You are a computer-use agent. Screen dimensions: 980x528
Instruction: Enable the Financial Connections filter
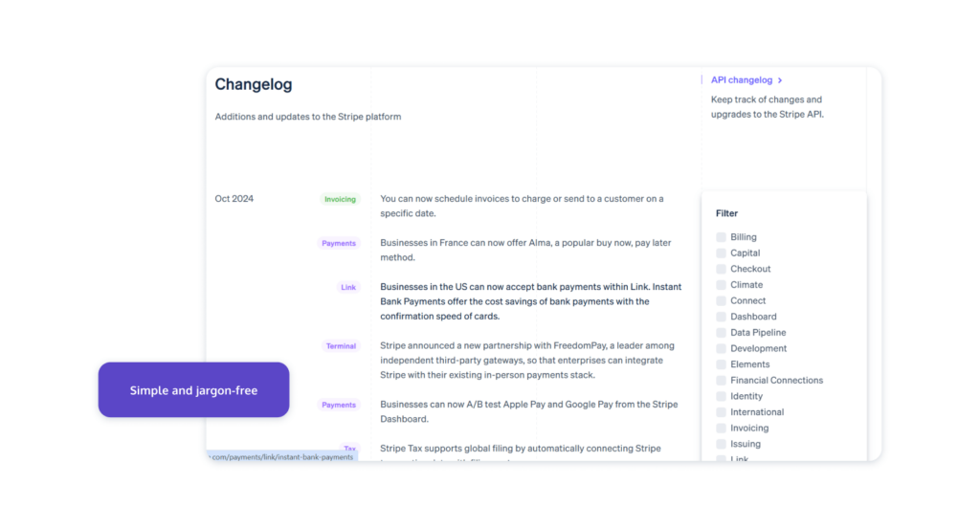tap(721, 381)
